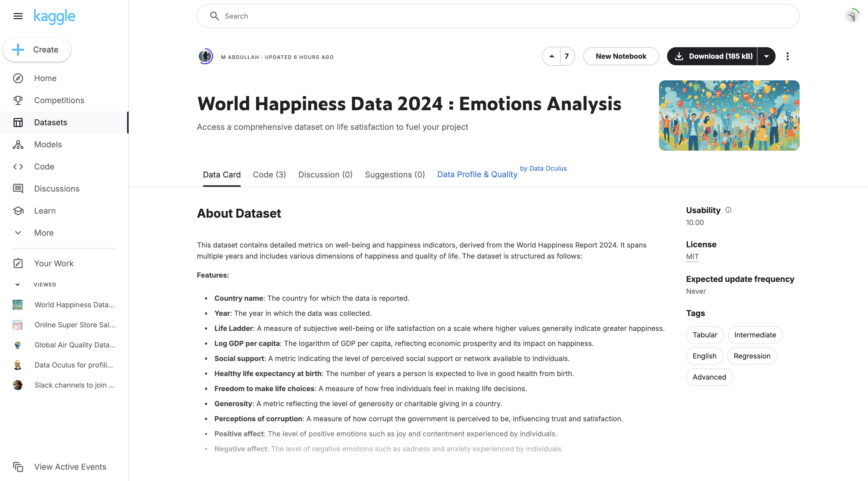
Task: Click the Home compass icon
Action: [x=18, y=78]
